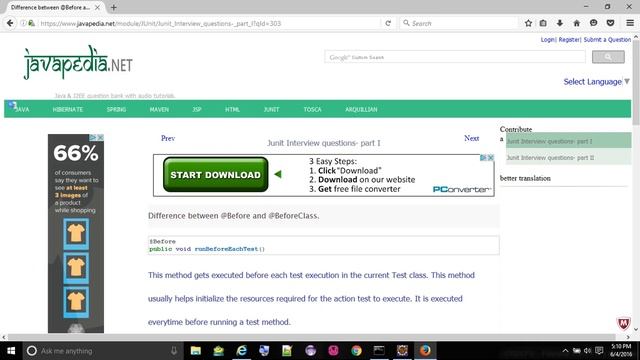Screen dimensions: 640x360
Task: Open the volume control in system tray
Action: coord(587,351)
